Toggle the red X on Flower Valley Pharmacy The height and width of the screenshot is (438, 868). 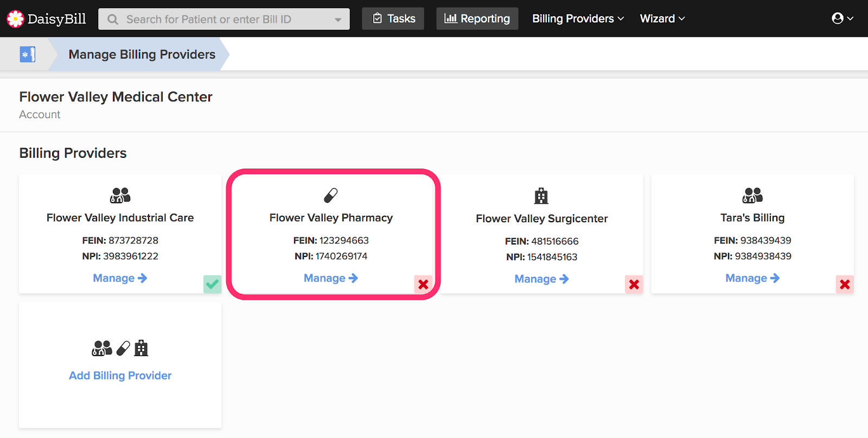coord(423,284)
